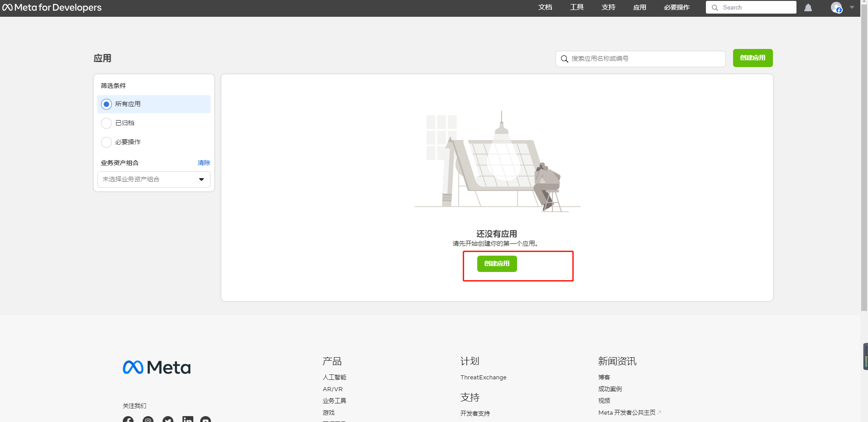
Task: Open the 视频 footer link
Action: (604, 401)
